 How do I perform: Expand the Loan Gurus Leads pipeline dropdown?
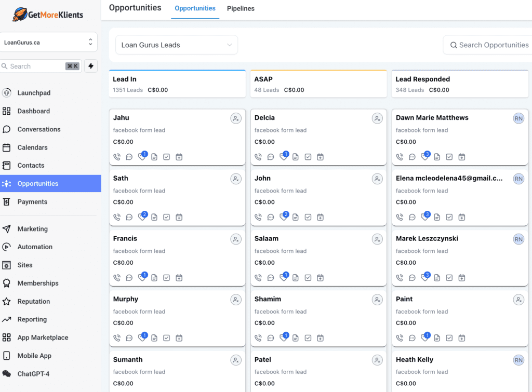point(177,45)
